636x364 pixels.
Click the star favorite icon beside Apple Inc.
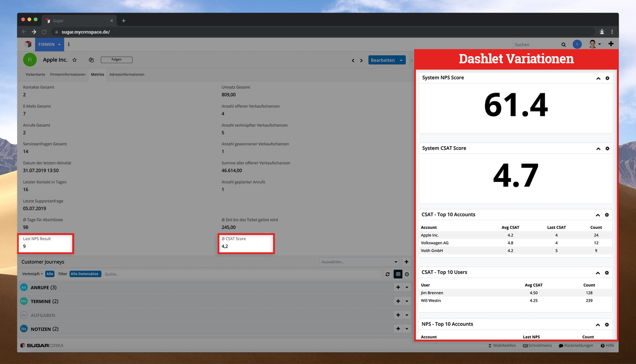pos(75,60)
